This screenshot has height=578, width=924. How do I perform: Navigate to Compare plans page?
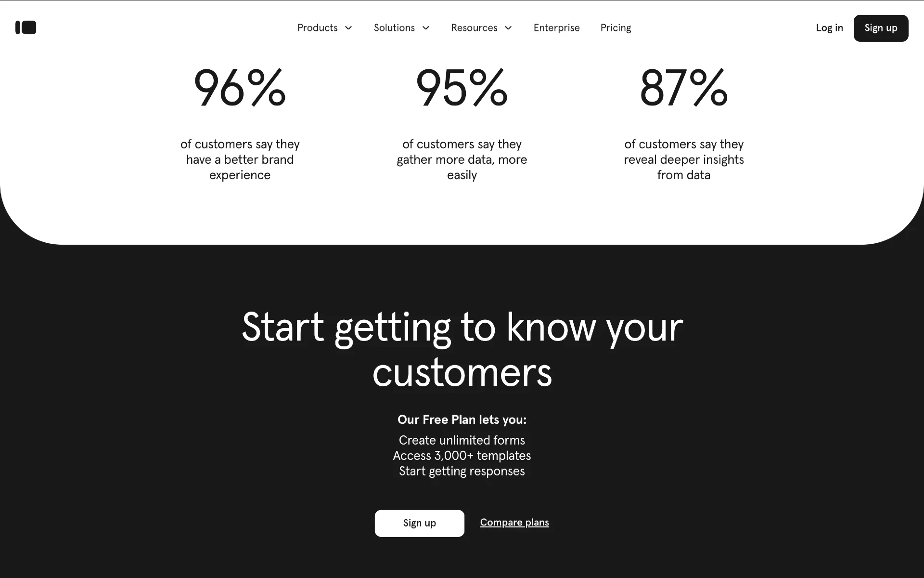(x=514, y=523)
